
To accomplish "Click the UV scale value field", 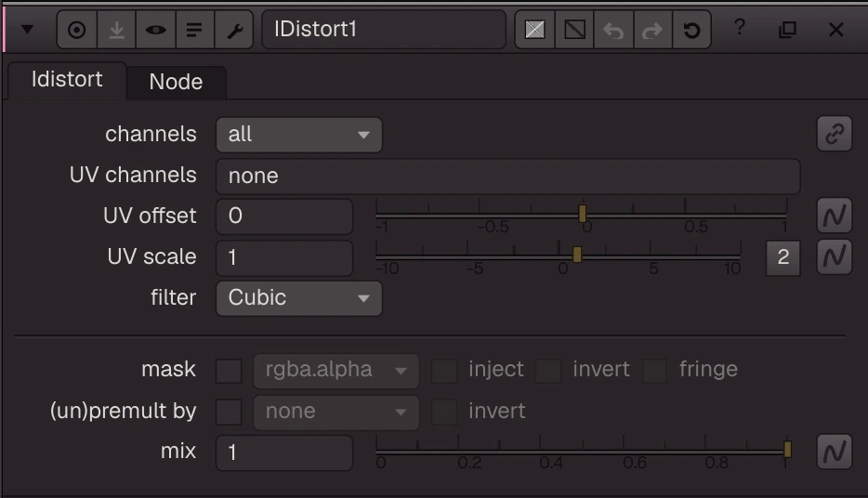I will (284, 257).
